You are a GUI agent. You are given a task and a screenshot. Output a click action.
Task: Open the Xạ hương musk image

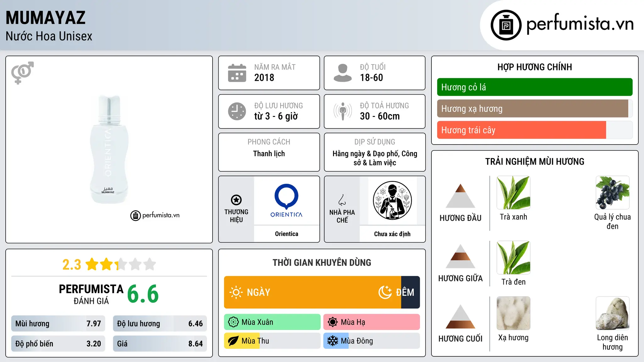[x=514, y=313]
